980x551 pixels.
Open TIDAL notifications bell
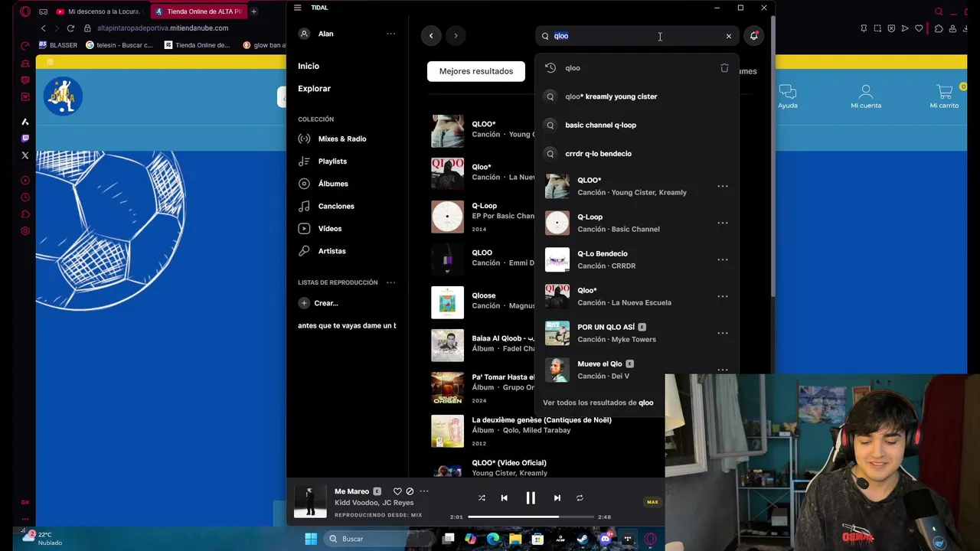pos(754,35)
